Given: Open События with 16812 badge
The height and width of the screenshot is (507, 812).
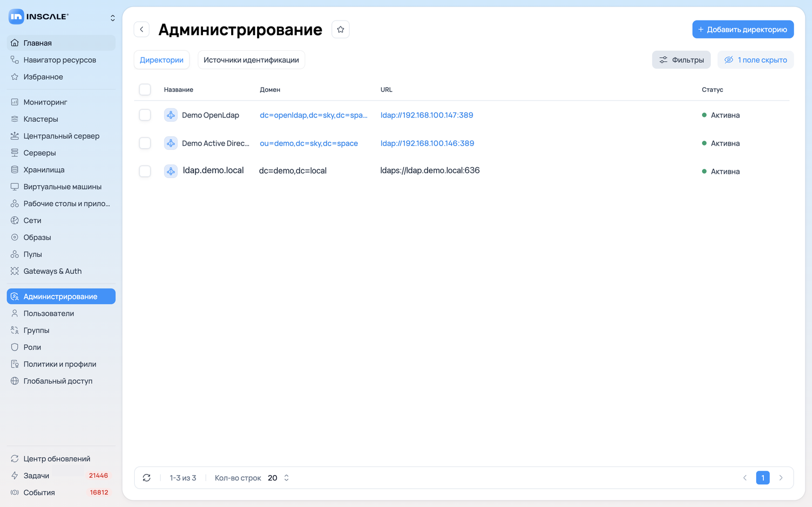Looking at the screenshot, I should pyautogui.click(x=61, y=492).
